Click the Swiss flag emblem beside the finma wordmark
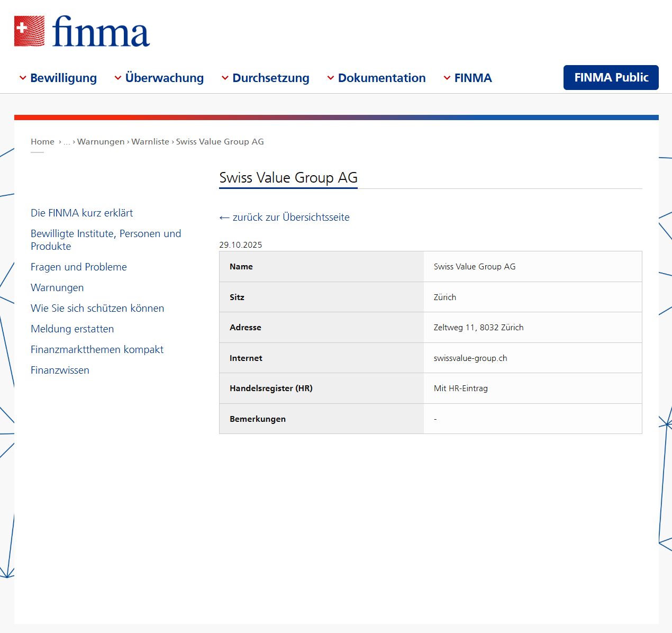 tap(30, 31)
